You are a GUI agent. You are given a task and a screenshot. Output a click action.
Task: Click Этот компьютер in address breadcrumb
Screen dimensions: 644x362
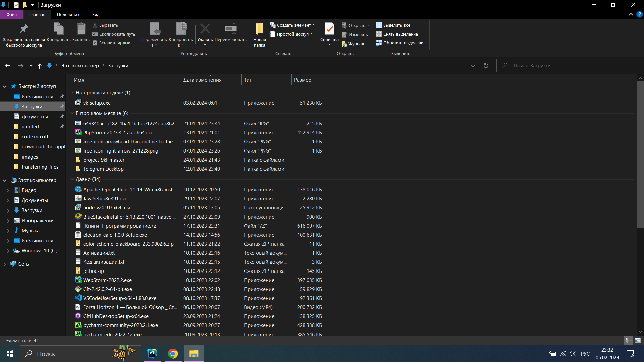coord(80,66)
